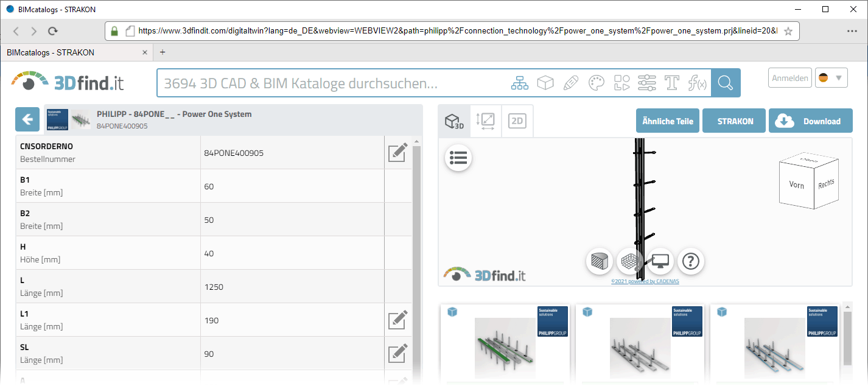868x386 pixels.
Task: Click the browser address bar URL
Action: (x=457, y=31)
